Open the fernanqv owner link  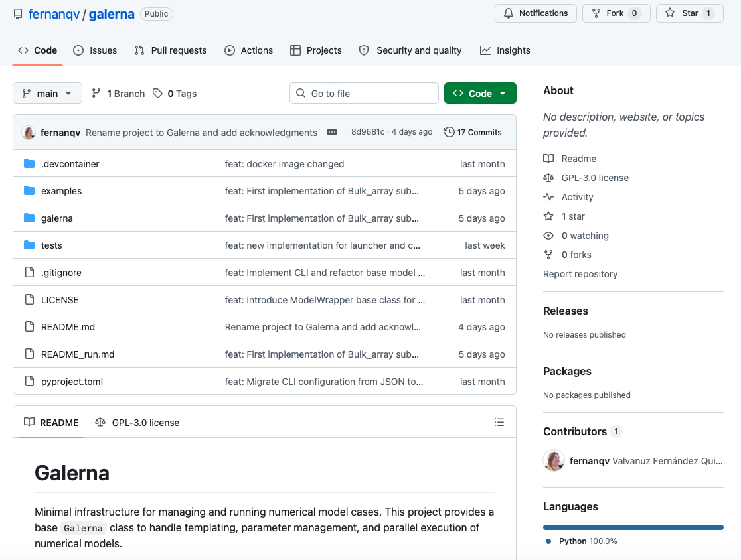[x=54, y=14]
